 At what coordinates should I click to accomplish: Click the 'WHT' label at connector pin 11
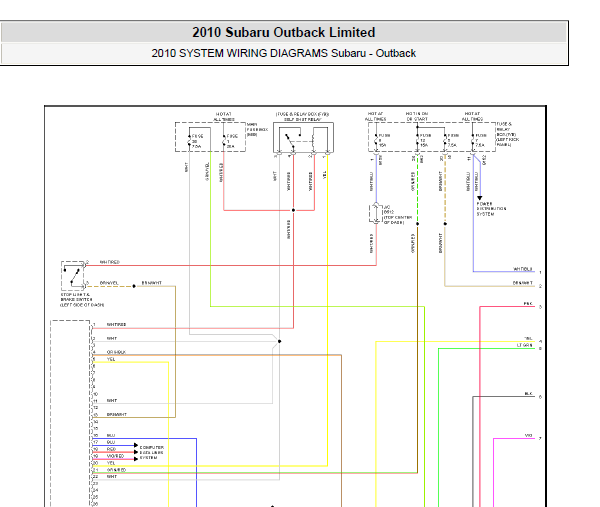pyautogui.click(x=112, y=401)
